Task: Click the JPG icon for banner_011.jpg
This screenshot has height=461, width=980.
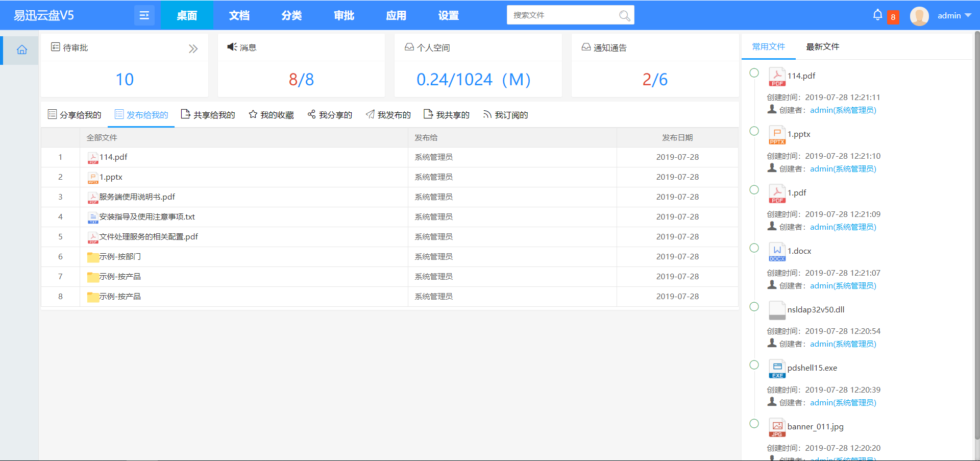Action: (x=777, y=428)
